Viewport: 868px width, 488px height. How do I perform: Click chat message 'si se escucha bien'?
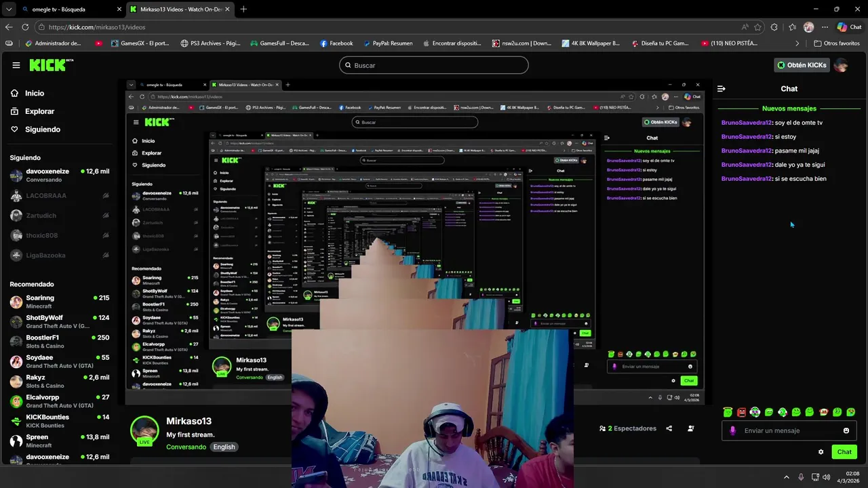800,179
